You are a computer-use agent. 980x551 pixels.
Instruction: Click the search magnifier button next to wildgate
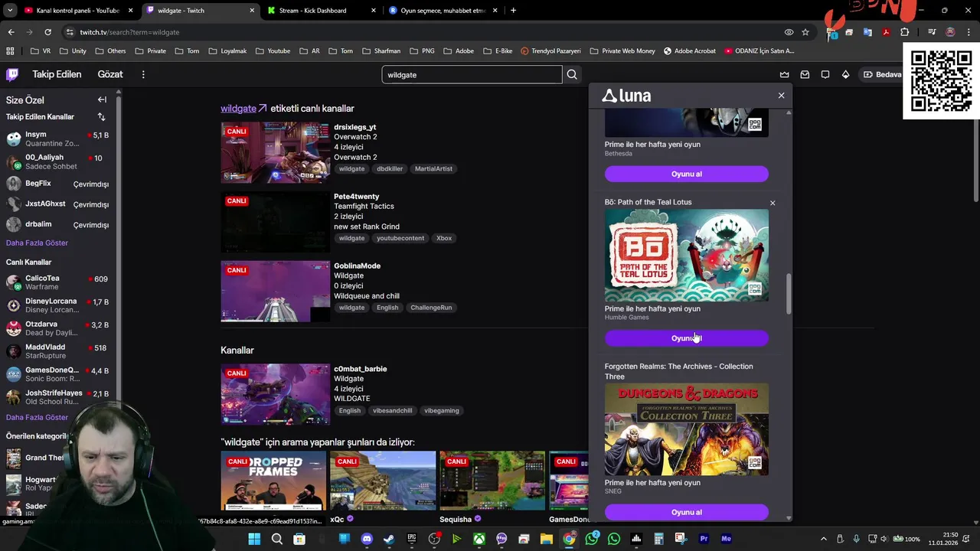[572, 74]
